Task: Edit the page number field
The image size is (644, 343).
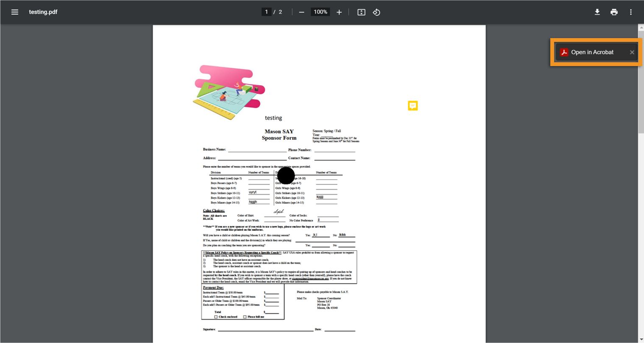Action: [x=267, y=12]
